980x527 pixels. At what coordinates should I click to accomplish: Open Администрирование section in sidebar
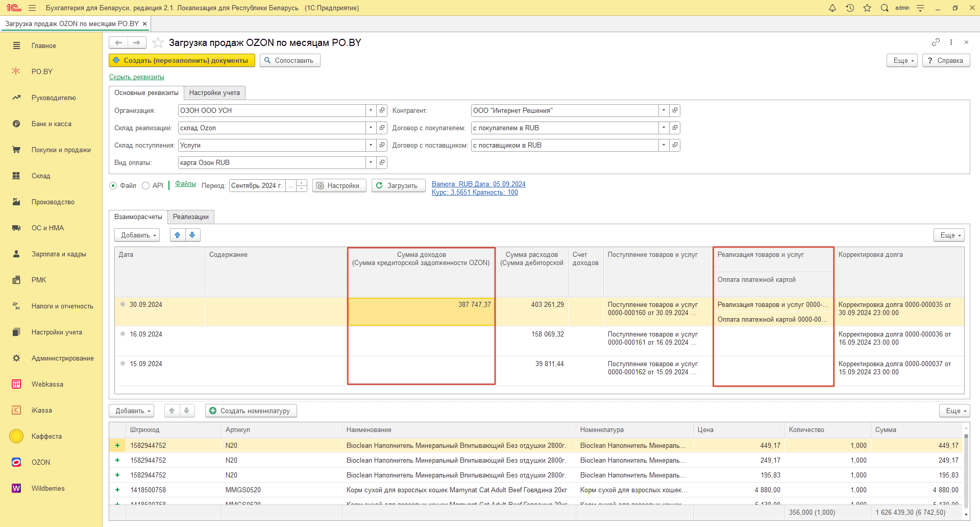pyautogui.click(x=62, y=358)
